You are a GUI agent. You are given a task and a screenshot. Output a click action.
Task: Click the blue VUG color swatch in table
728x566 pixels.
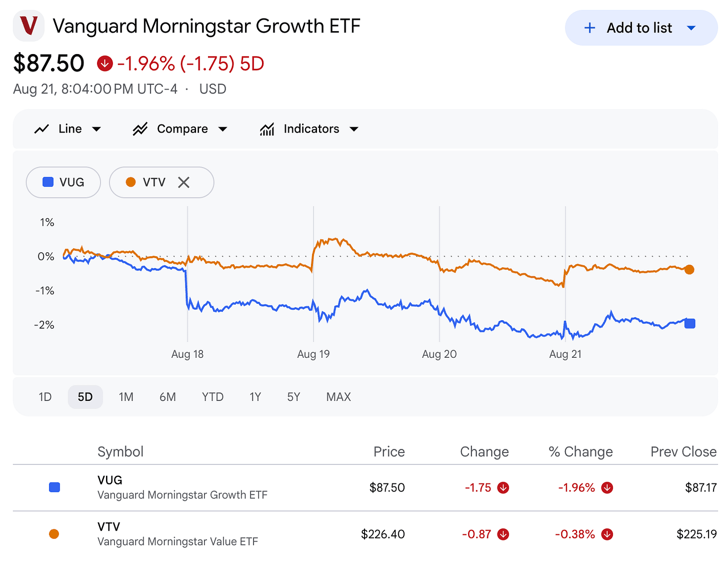[x=54, y=487]
